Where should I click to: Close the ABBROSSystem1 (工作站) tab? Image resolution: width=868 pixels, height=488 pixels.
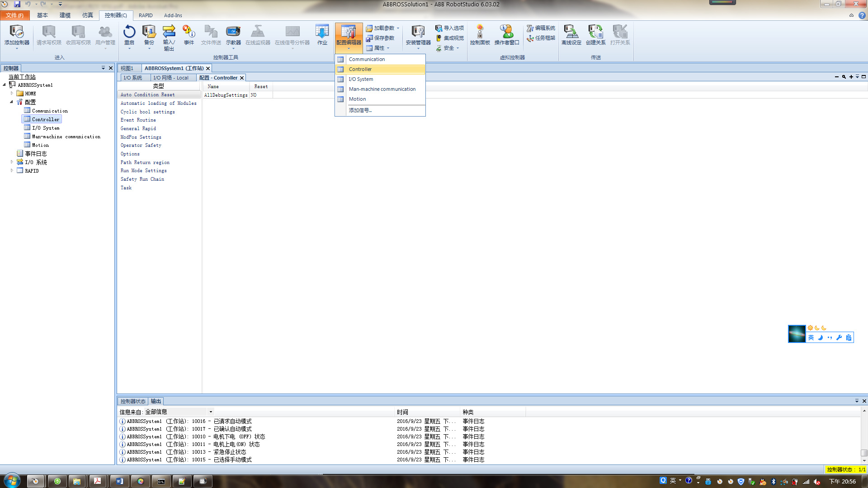coord(208,69)
